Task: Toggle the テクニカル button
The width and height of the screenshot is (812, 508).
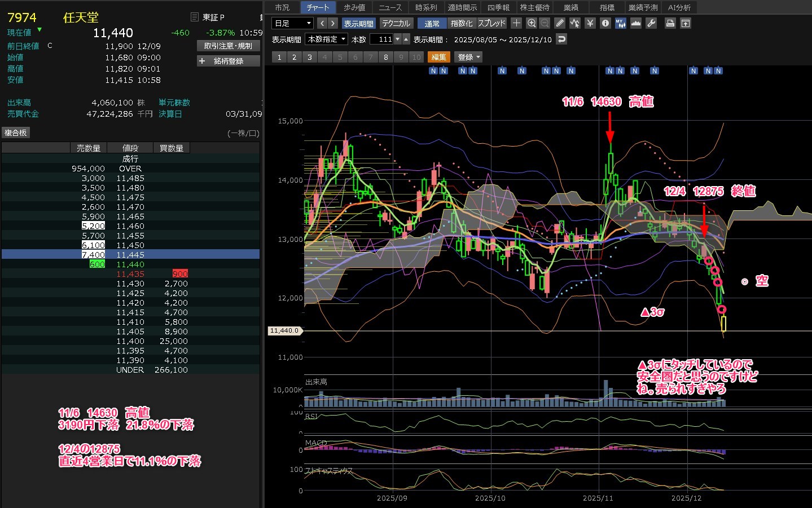Action: pos(396,23)
